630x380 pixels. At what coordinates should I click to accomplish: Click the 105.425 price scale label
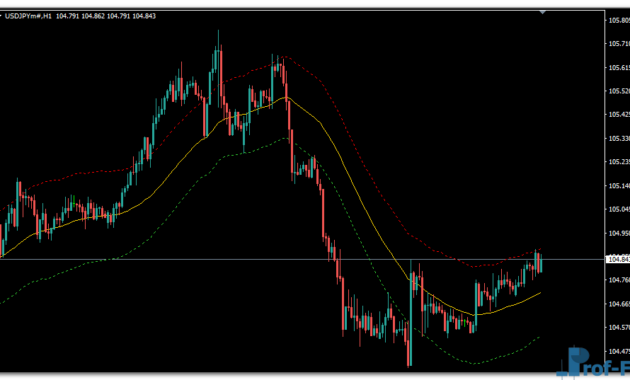[x=619, y=114]
